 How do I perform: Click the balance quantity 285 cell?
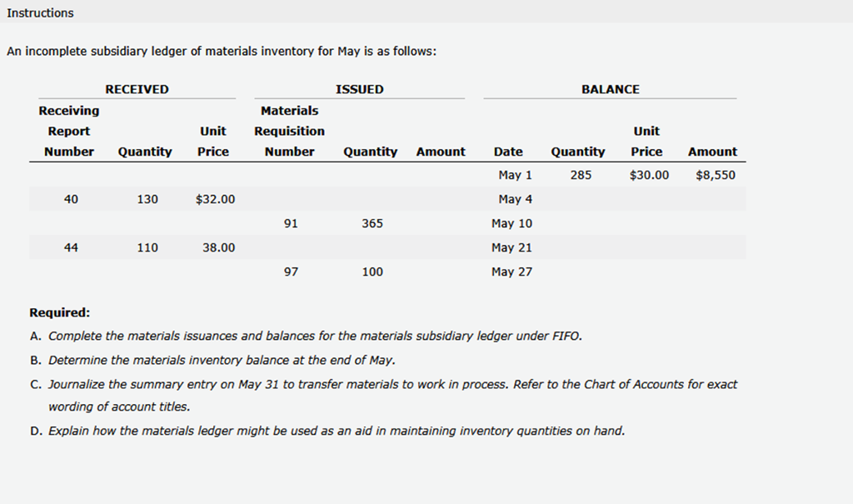581,175
